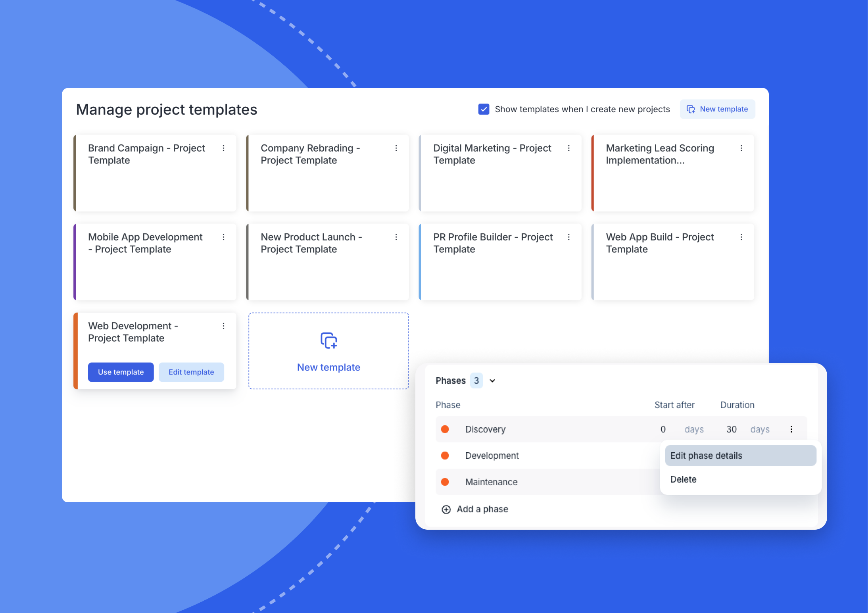Open the Discovery phase options menu
868x613 pixels.
click(792, 429)
